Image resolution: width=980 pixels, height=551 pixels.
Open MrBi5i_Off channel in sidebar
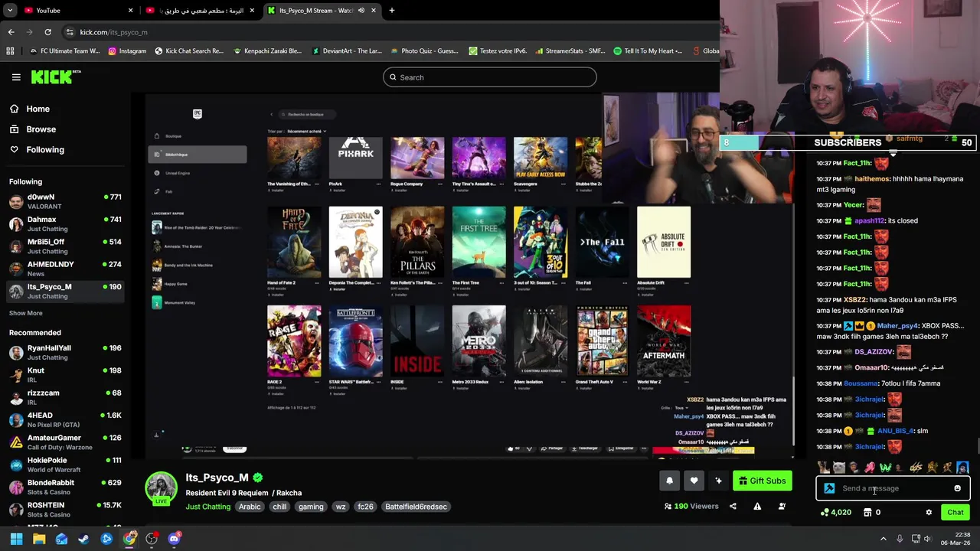point(65,246)
